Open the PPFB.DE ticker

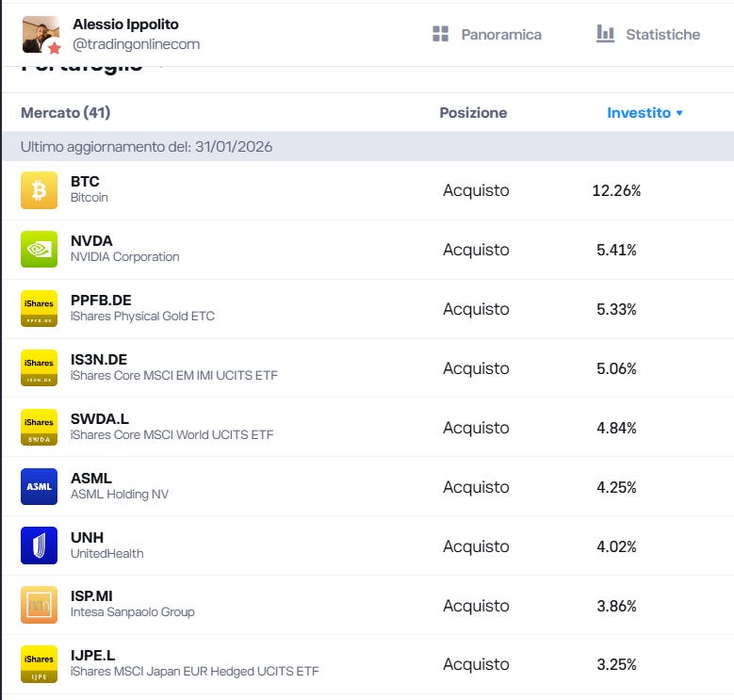pyautogui.click(x=101, y=300)
